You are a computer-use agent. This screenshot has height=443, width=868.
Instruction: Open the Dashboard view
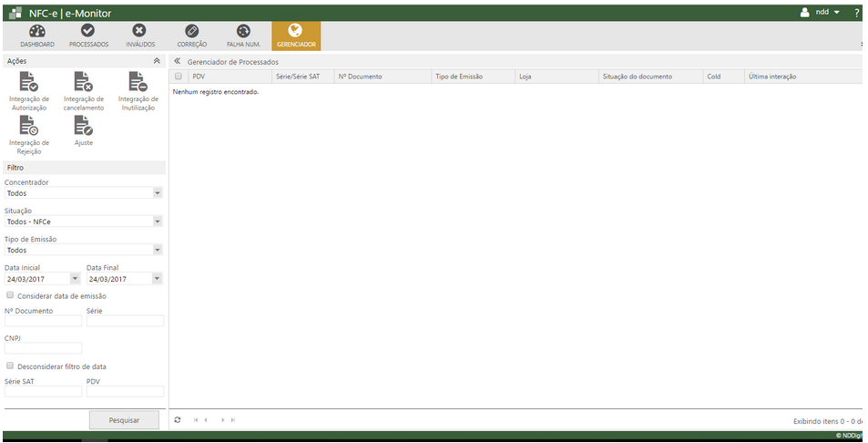(37, 36)
